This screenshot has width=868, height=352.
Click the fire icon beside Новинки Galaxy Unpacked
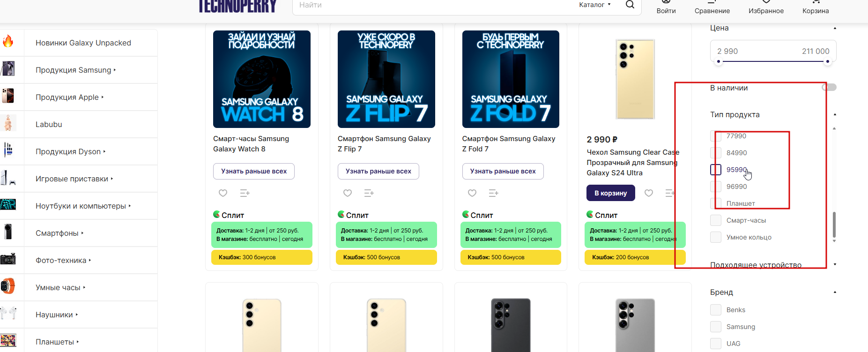click(x=8, y=42)
